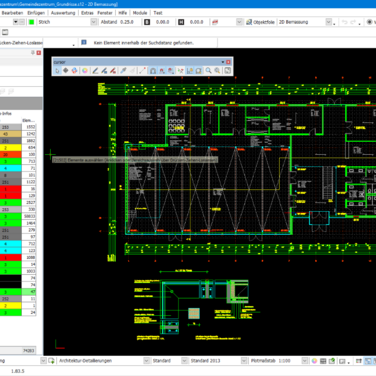Select the yellow color 2 row with 654 elements
The height and width of the screenshot is (376, 376).
tap(18, 147)
